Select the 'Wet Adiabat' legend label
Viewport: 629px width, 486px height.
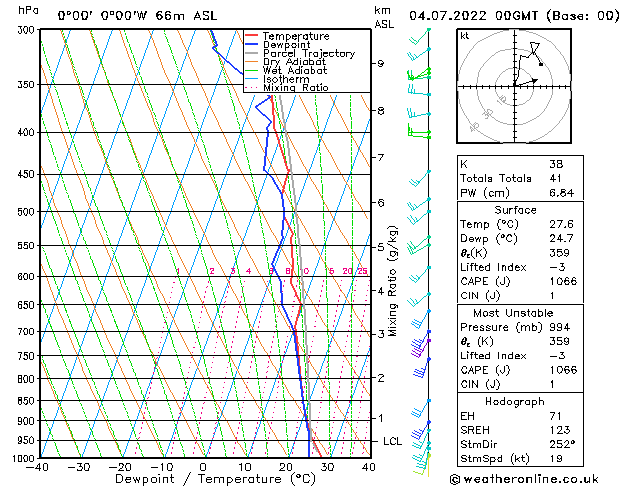click(x=295, y=70)
